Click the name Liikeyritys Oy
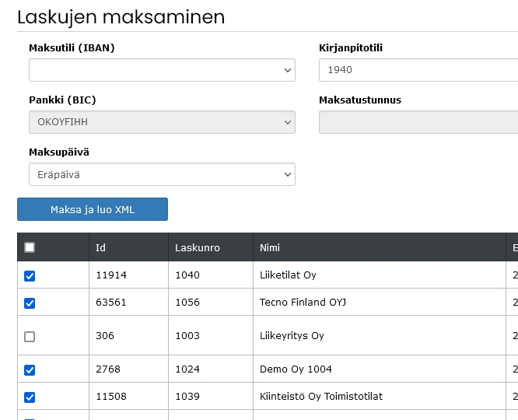This screenshot has width=518, height=420. point(292,335)
